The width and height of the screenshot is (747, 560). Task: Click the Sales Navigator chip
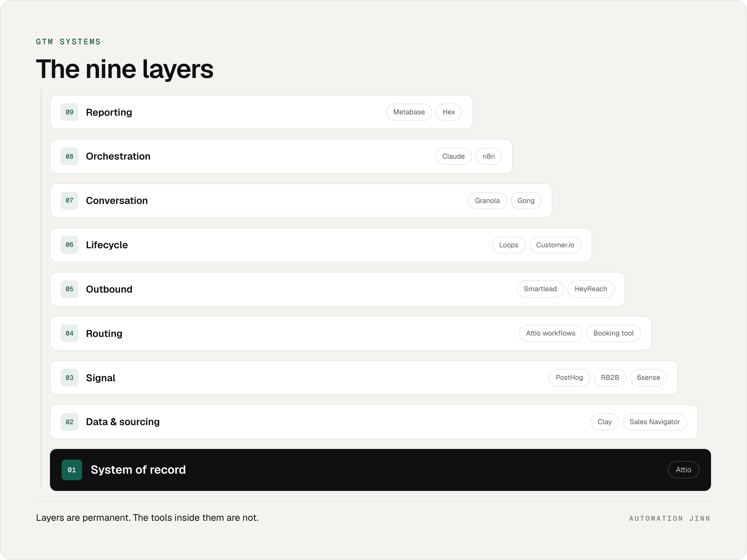655,422
